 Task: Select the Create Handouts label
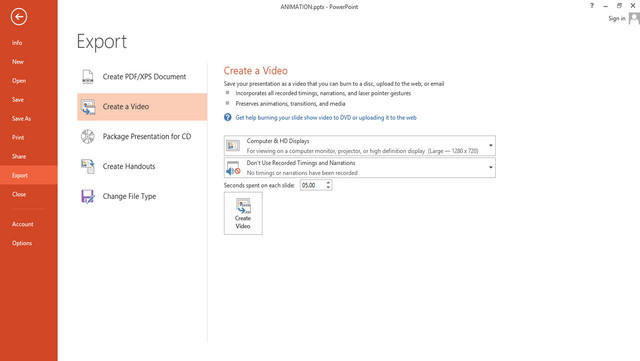coord(129,166)
